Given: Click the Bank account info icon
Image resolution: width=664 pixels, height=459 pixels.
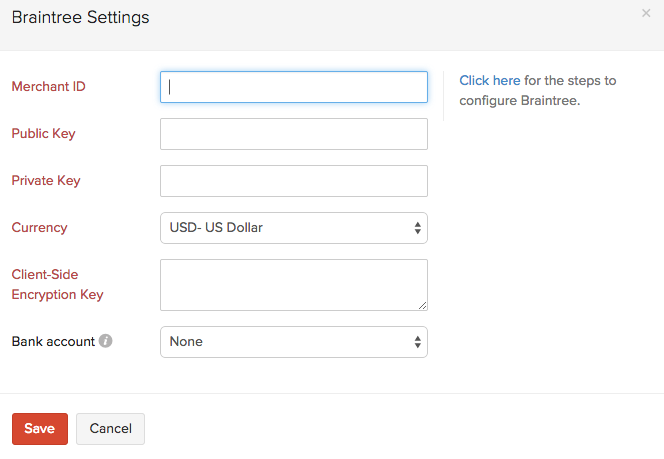Looking at the screenshot, I should [106, 341].
